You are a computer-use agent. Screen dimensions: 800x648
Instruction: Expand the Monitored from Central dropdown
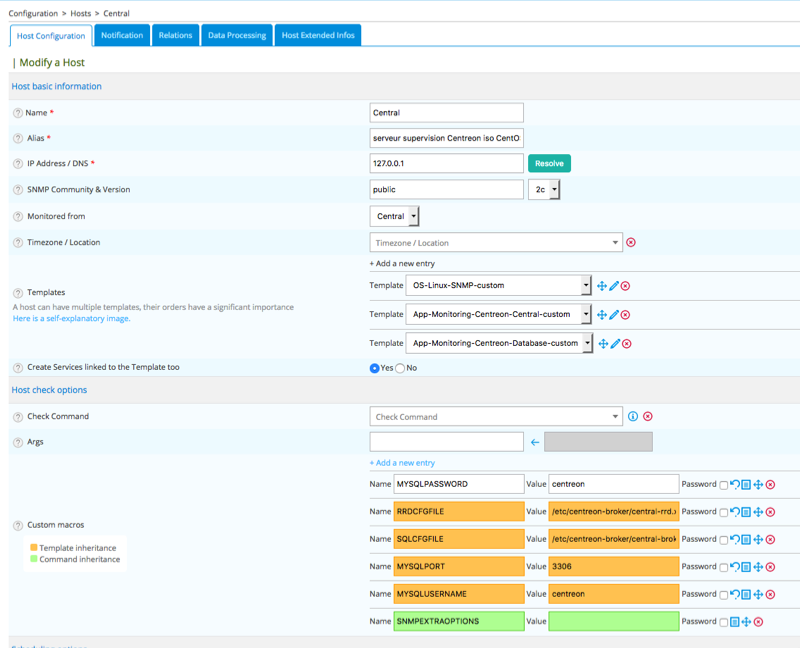[x=395, y=216]
